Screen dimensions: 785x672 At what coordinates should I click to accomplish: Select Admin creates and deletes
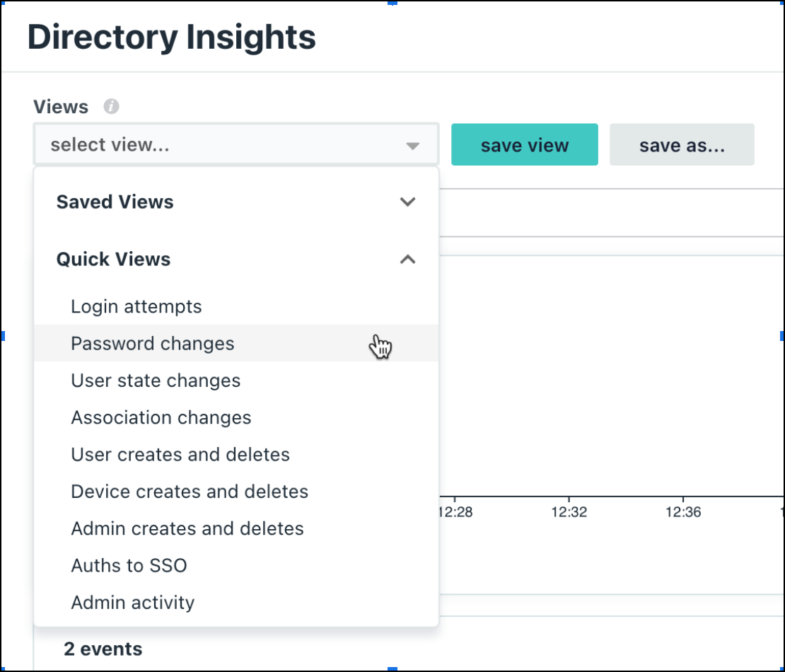(187, 528)
